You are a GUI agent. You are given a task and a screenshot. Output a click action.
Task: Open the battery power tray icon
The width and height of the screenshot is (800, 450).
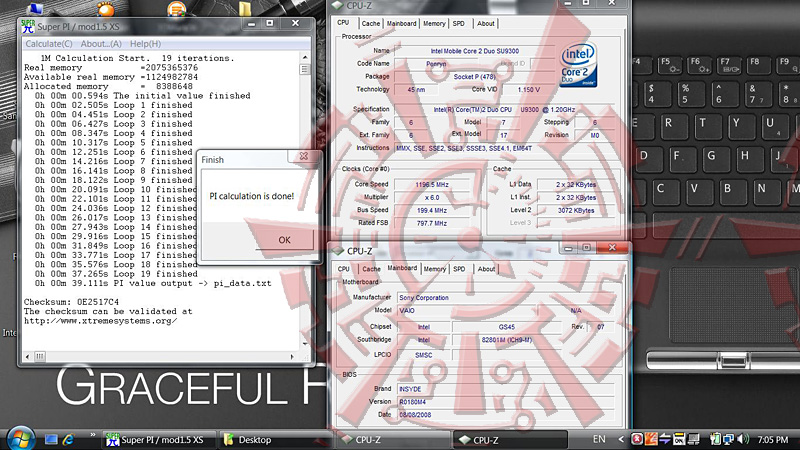(x=715, y=439)
